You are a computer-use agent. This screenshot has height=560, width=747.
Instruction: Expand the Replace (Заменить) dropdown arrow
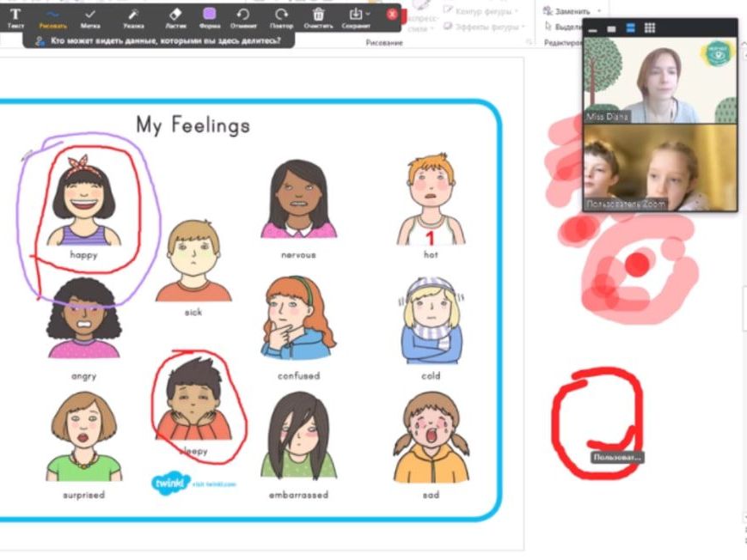(x=599, y=11)
